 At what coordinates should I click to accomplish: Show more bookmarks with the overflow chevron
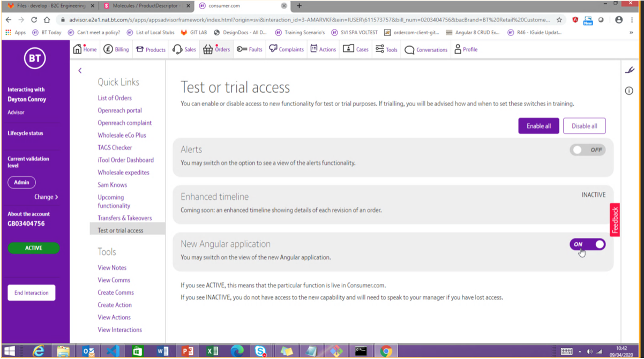coord(631,33)
